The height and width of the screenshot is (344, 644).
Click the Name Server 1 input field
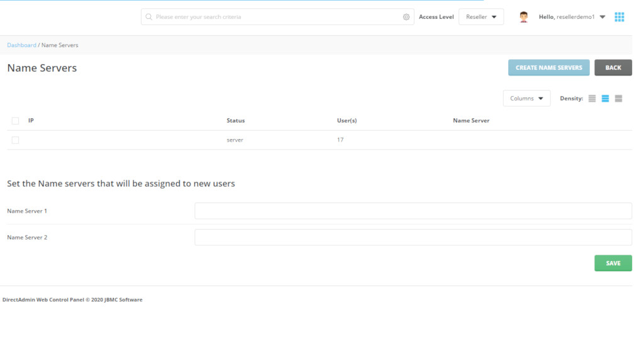413,211
